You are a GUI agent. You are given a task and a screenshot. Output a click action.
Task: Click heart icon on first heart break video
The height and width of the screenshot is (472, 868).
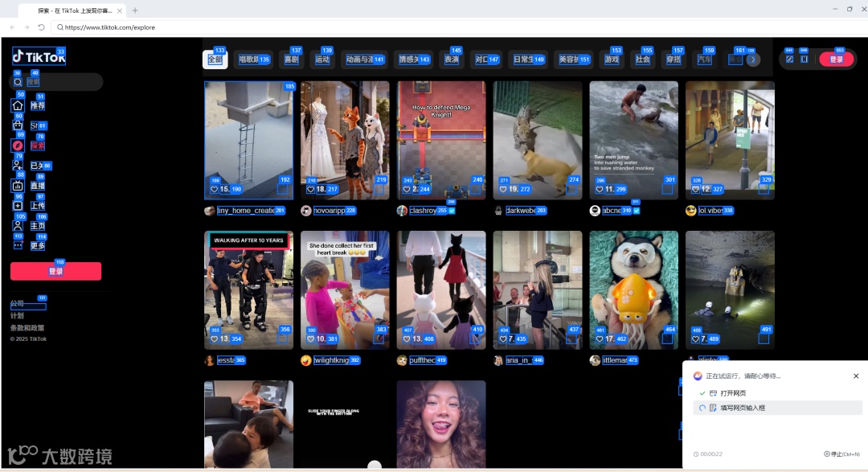(310, 339)
